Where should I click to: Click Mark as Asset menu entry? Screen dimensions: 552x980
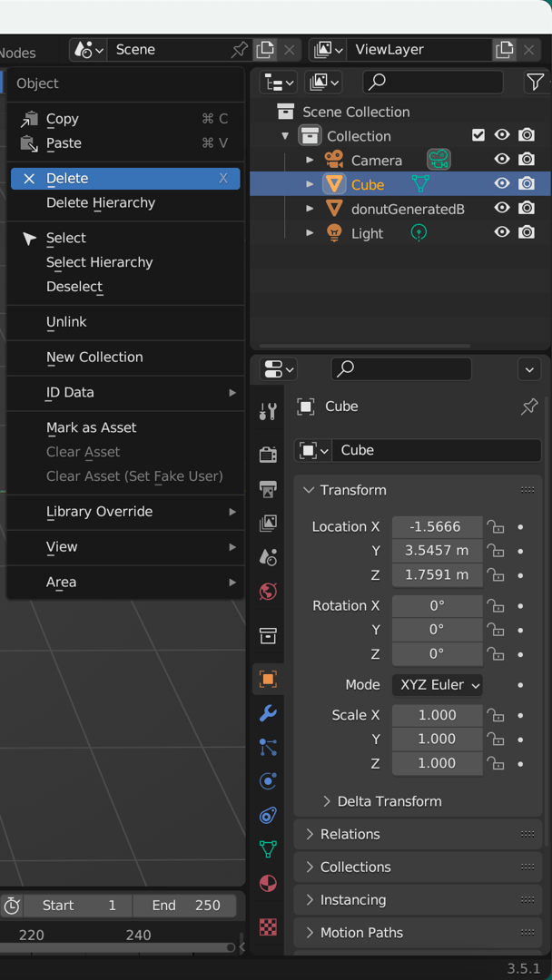(x=91, y=427)
